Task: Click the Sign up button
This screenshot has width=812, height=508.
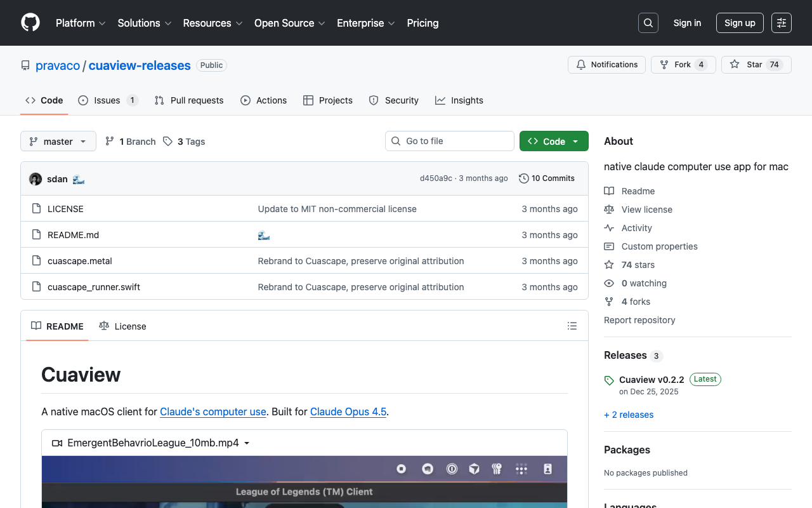Action: tap(740, 22)
